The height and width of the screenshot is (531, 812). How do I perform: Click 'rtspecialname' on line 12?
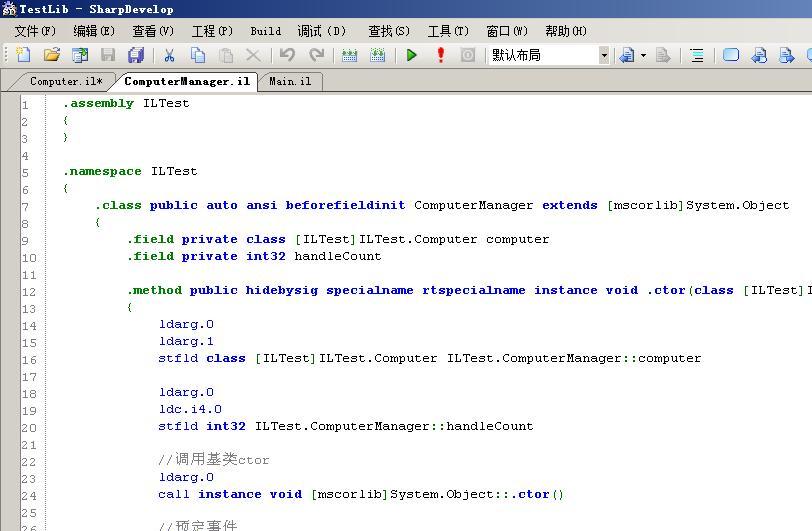(x=473, y=290)
